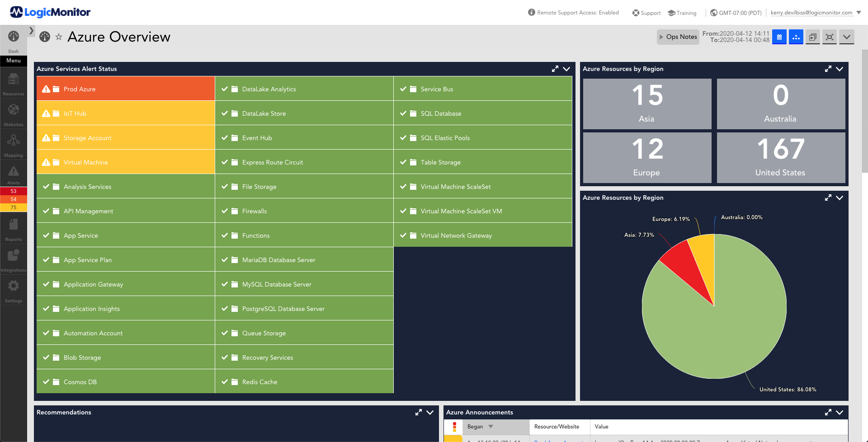This screenshot has height=442, width=868.
Task: Select the Integrations sidebar icon
Action: pos(13,257)
